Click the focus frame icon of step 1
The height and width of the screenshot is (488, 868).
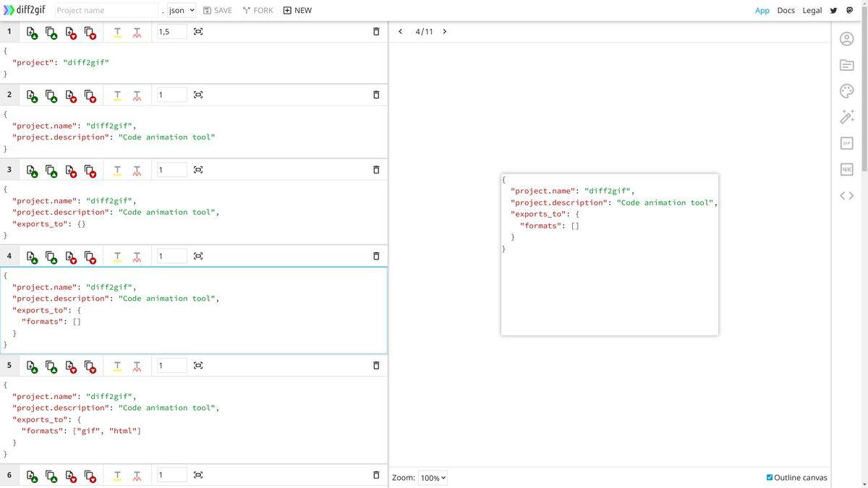coord(198,32)
